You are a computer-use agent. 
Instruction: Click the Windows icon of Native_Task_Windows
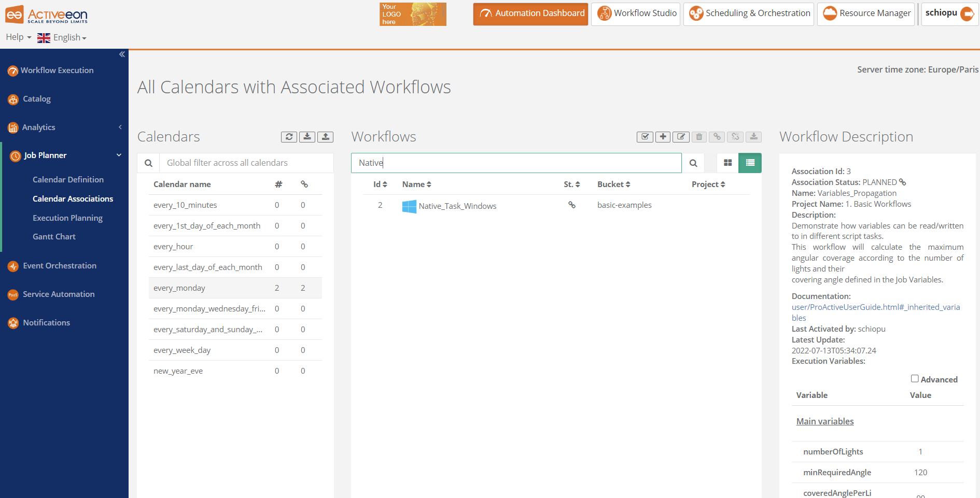[x=409, y=206]
